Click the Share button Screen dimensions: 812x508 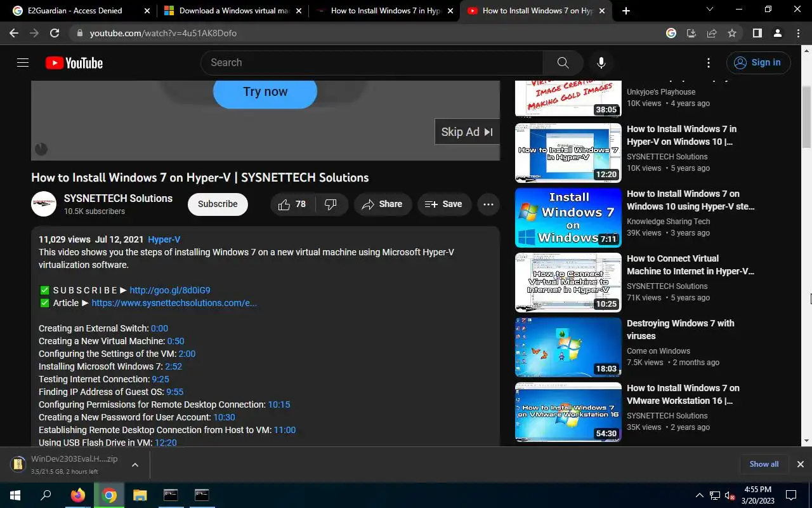point(383,204)
